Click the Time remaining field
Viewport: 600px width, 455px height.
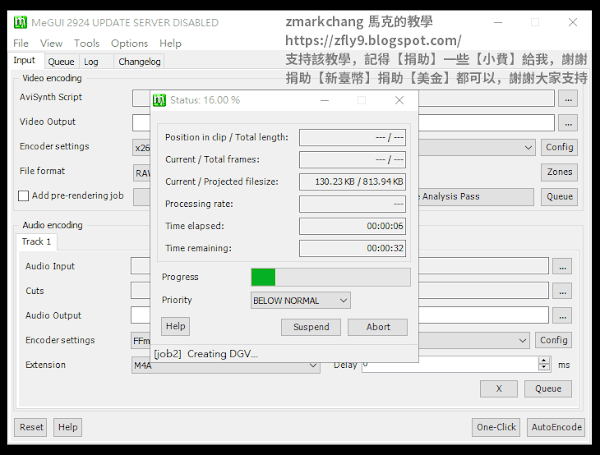pos(352,248)
